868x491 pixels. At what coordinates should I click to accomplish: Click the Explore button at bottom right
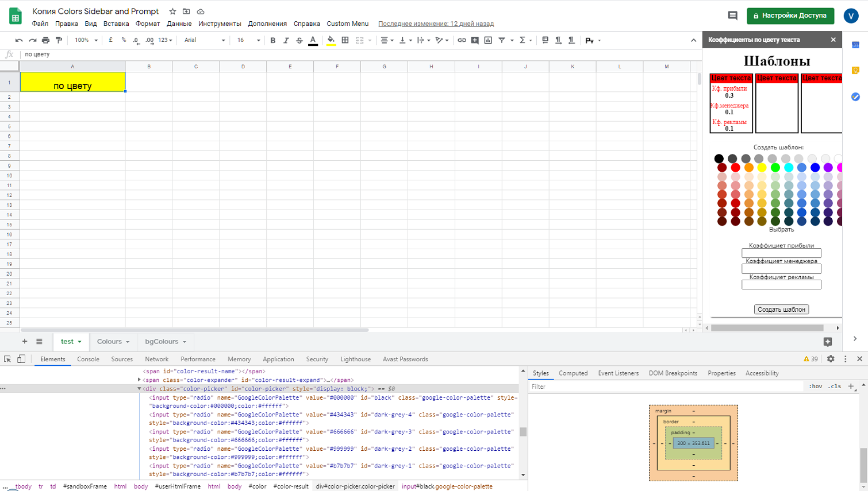click(x=828, y=342)
